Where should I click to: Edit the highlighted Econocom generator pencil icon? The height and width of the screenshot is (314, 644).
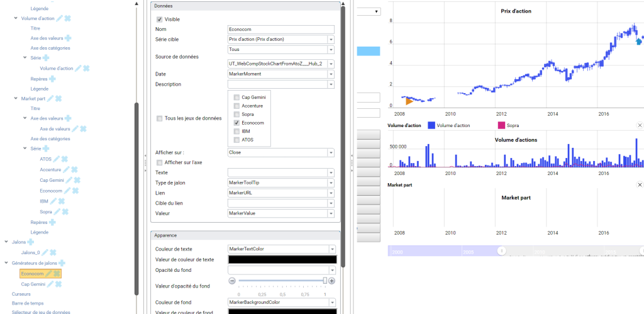(48, 274)
